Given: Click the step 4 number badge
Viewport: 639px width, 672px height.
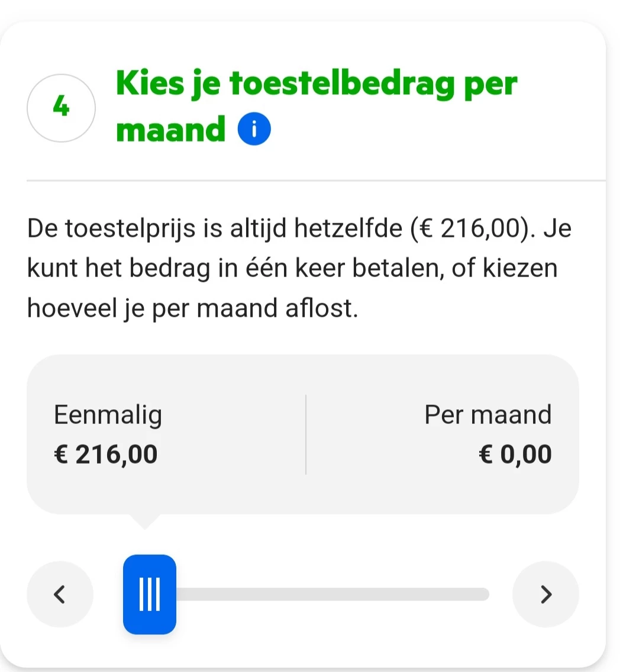Looking at the screenshot, I should pyautogui.click(x=61, y=108).
